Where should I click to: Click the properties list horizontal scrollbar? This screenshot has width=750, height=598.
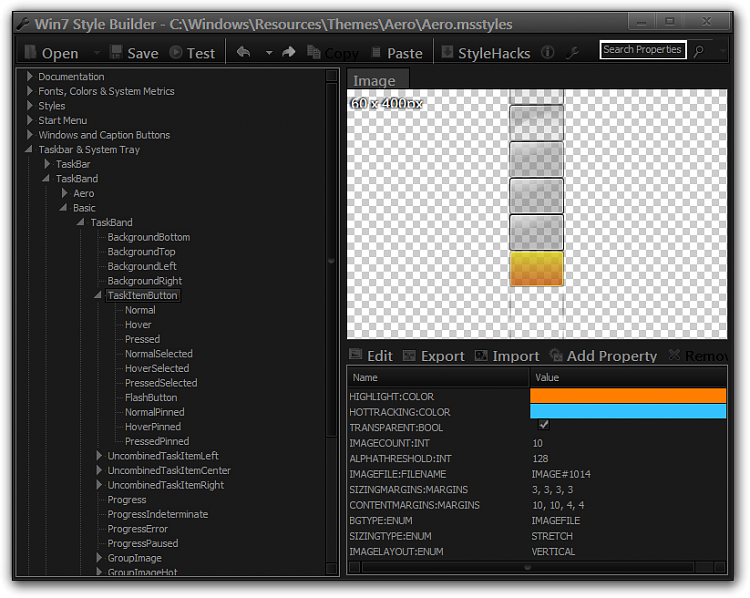(x=528, y=567)
